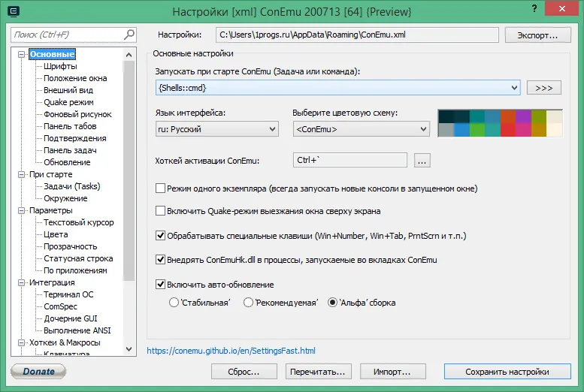Click the >>> button next to startup task
This screenshot has height=392, width=584.
pos(543,88)
